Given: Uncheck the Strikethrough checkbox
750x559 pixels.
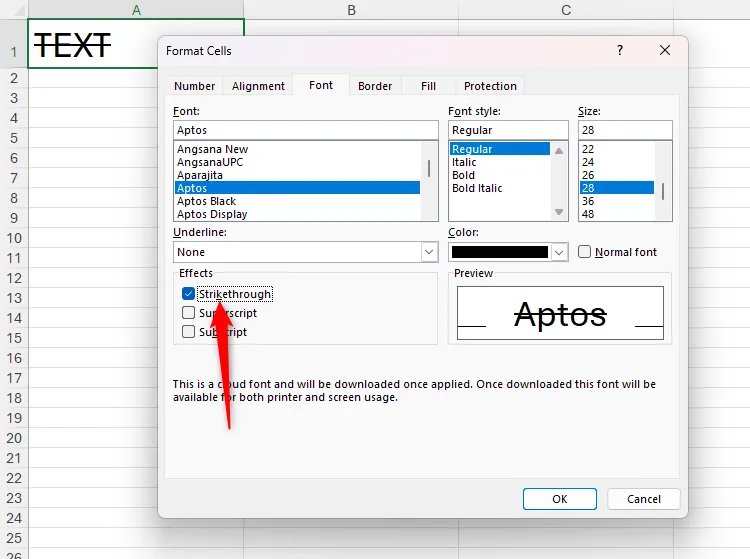Looking at the screenshot, I should 189,294.
